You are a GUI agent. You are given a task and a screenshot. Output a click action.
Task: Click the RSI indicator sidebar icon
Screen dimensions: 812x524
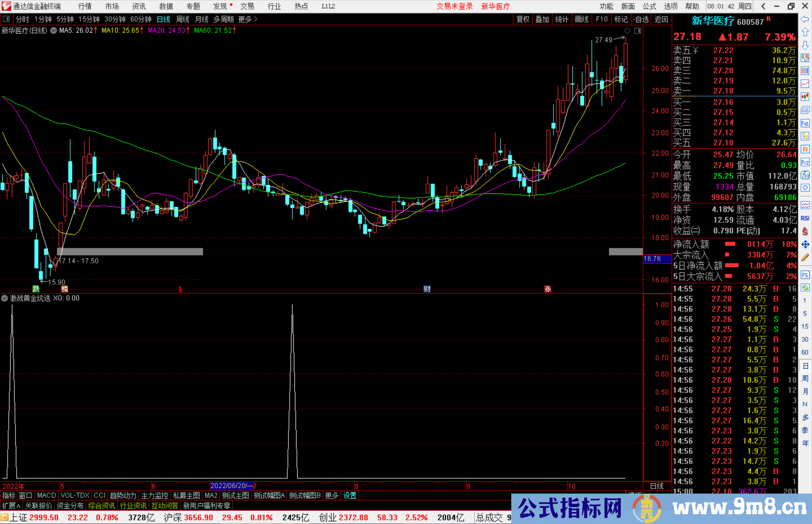(x=805, y=218)
